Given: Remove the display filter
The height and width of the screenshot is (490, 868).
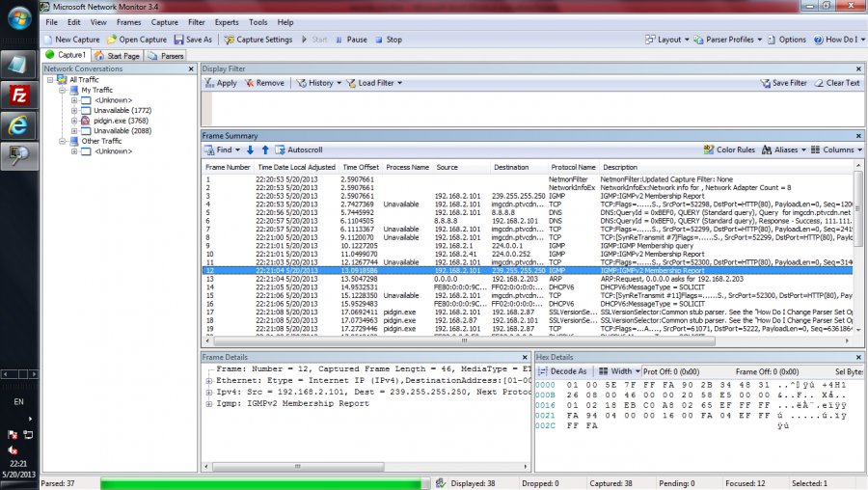Looking at the screenshot, I should (264, 83).
